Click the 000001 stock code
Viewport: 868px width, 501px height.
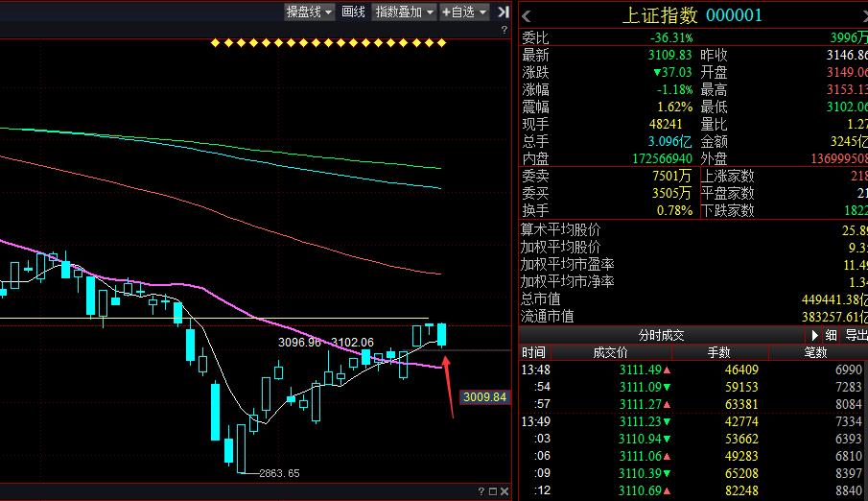[734, 14]
